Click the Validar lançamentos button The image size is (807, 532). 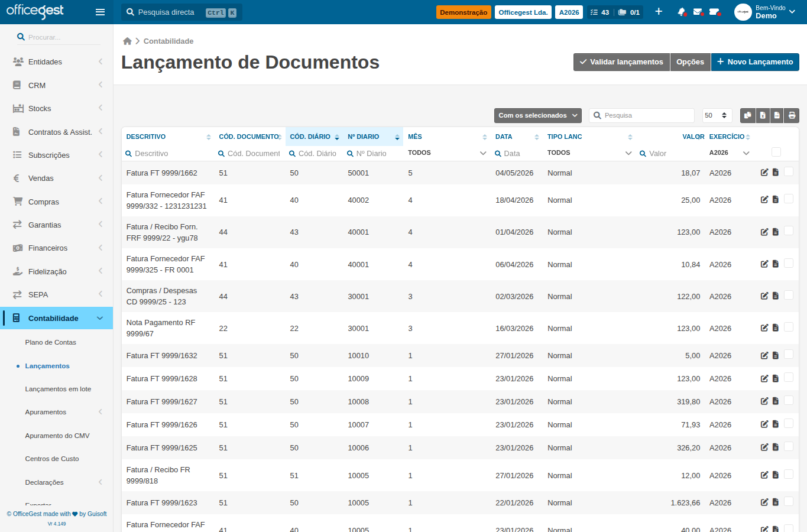pyautogui.click(x=621, y=62)
